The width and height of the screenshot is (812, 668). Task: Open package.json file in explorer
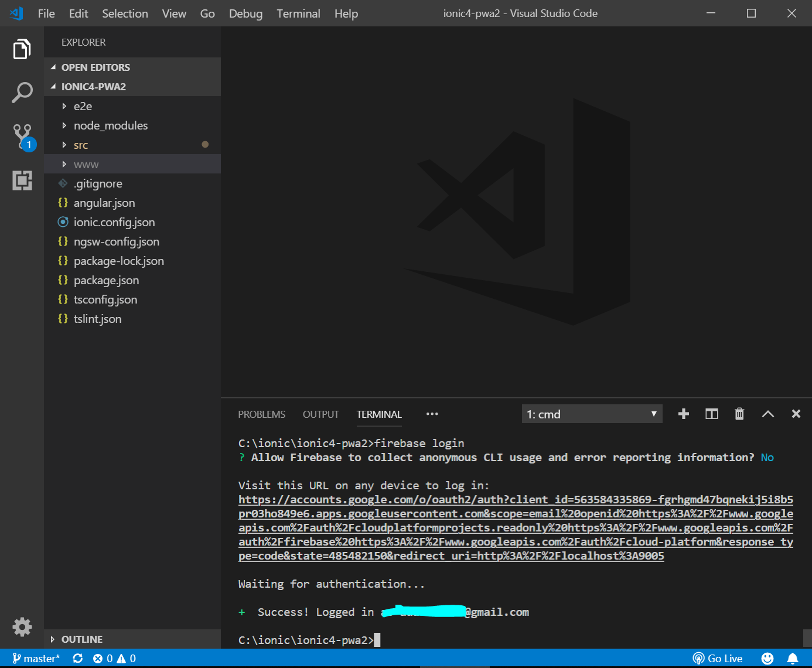pos(106,280)
